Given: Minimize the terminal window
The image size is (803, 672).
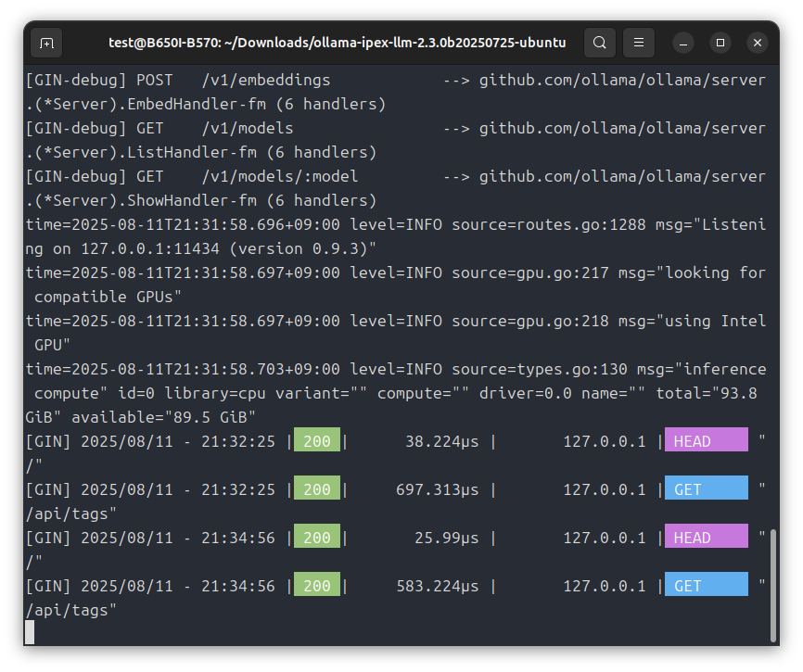Looking at the screenshot, I should click(x=683, y=43).
